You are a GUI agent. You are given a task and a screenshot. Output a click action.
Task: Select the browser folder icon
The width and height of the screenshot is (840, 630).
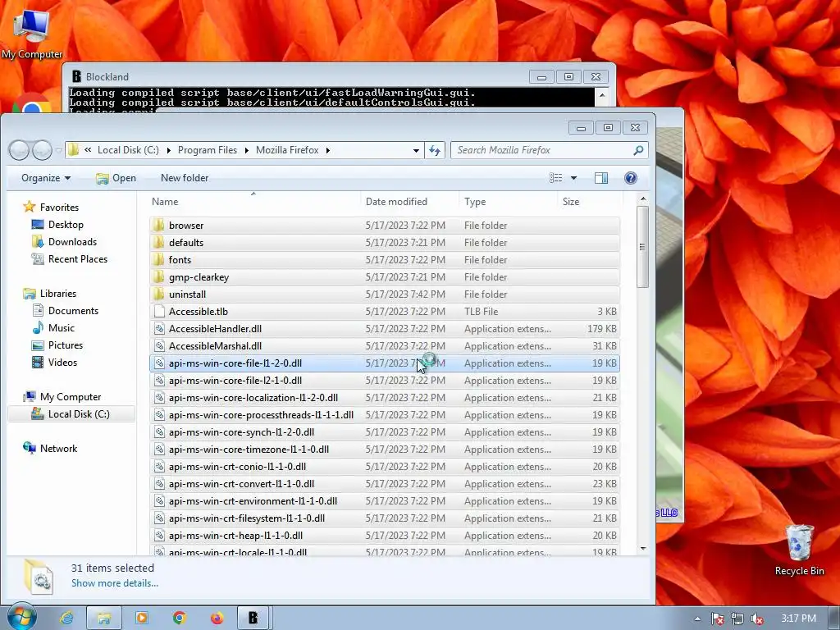[x=158, y=225]
